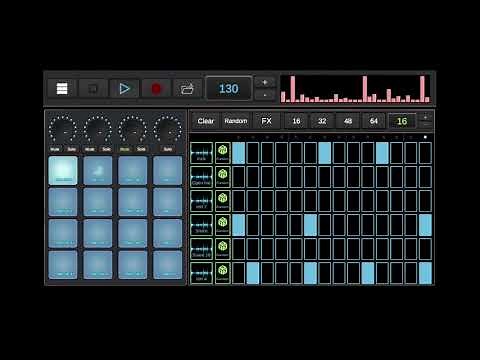Click the dice icon in the bottom sequencer row

tap(222, 273)
